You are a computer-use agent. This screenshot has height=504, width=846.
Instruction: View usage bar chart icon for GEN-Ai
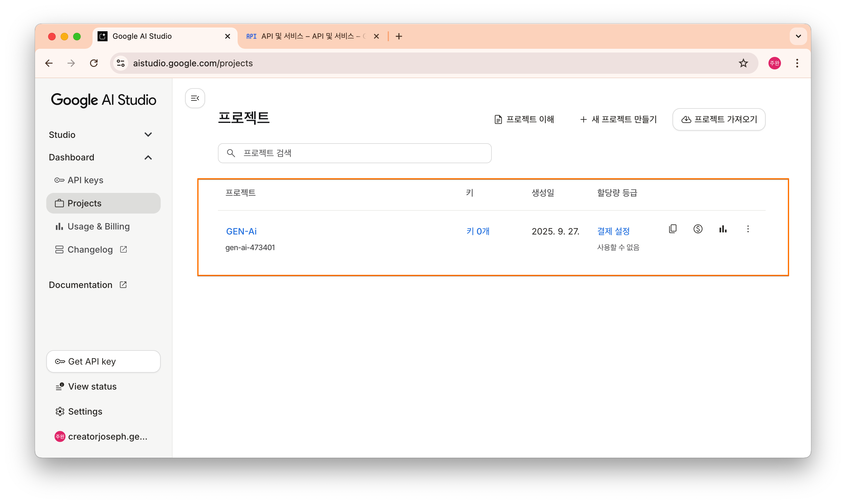click(x=723, y=229)
